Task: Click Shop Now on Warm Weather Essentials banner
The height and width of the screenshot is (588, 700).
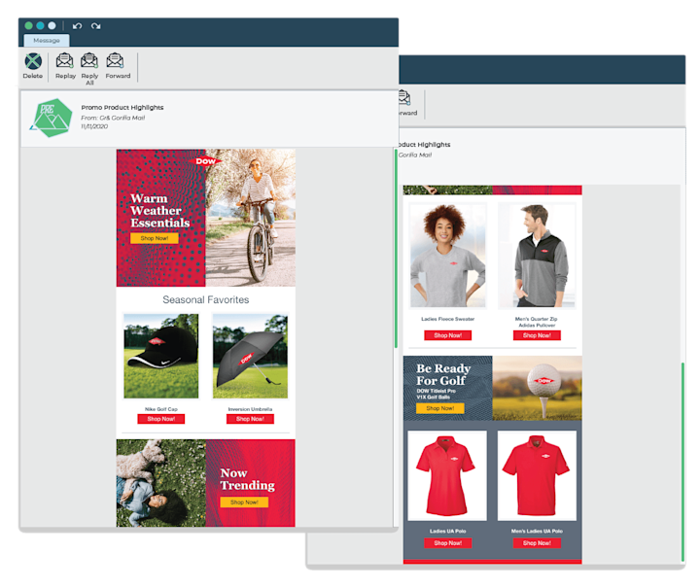Action: pos(155,238)
